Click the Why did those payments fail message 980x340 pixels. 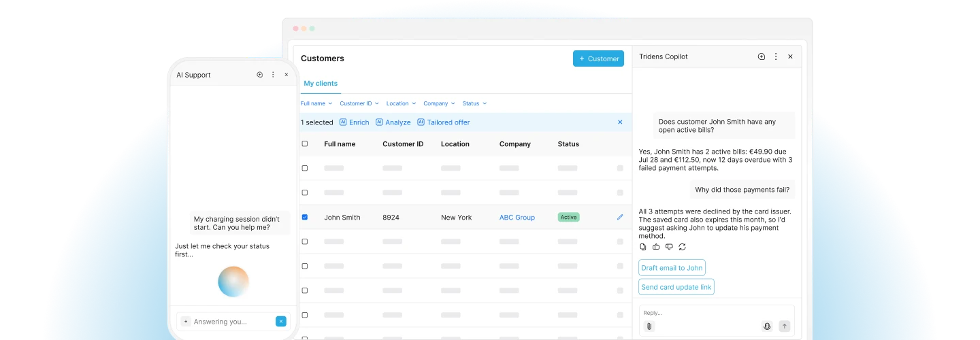pyautogui.click(x=742, y=190)
